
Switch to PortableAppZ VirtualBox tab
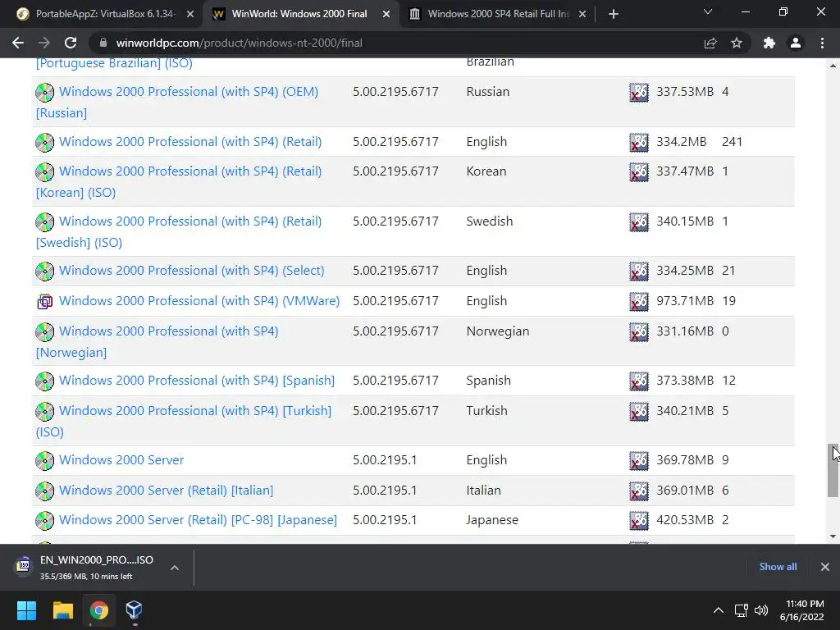tap(104, 14)
